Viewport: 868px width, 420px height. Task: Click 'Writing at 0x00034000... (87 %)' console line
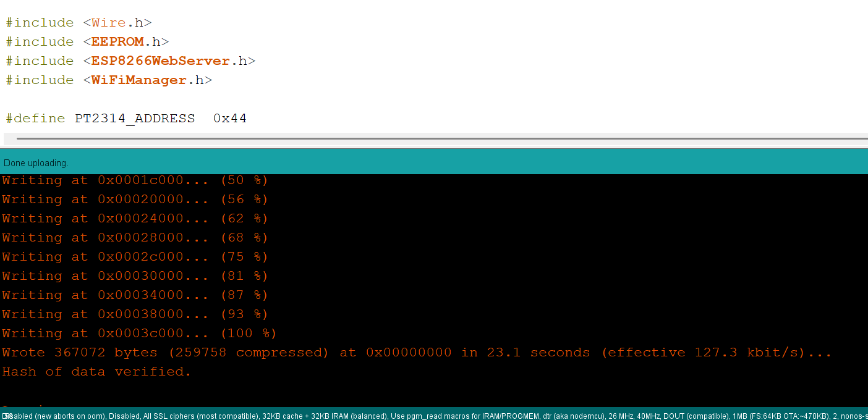(135, 295)
